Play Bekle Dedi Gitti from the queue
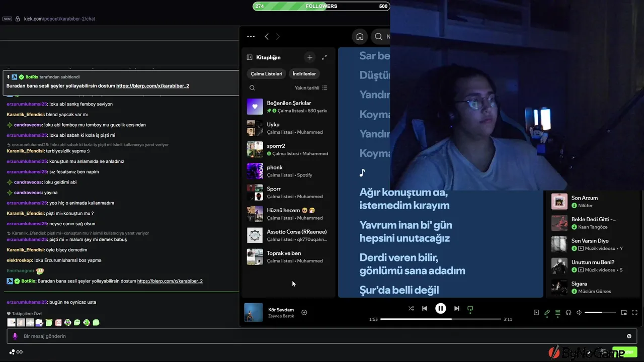 pos(594,223)
